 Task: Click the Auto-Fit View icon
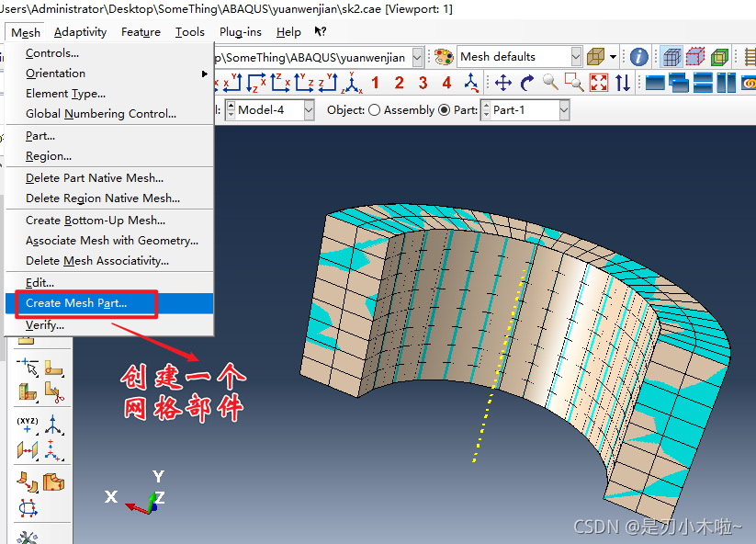pos(599,83)
